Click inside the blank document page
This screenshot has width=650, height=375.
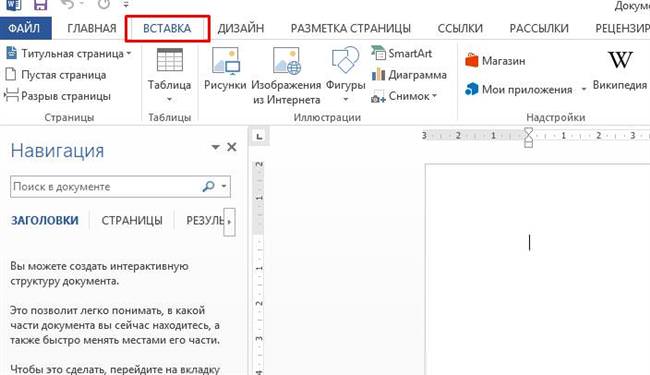coord(537,269)
